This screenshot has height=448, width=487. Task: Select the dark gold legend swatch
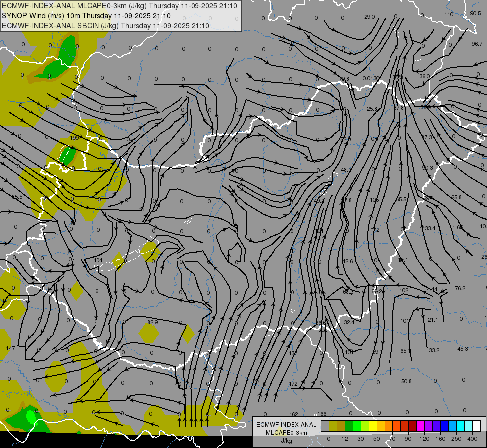(341, 426)
